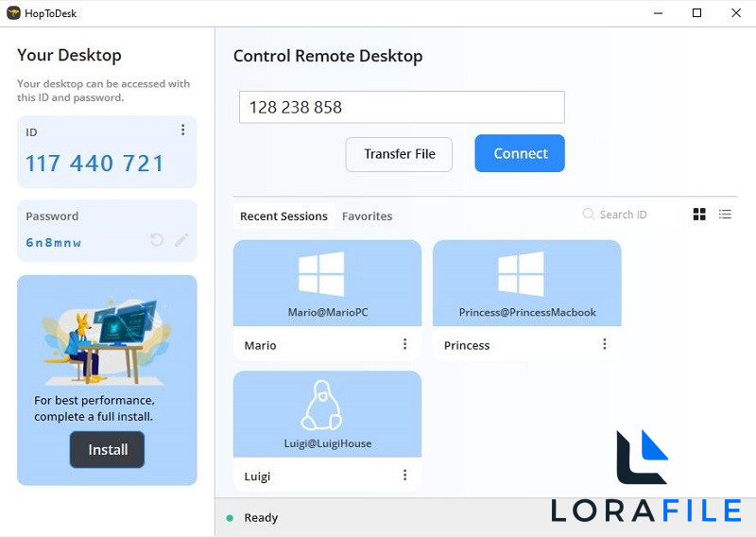Click the green Ready status indicator dot
This screenshot has width=756, height=537.
(x=230, y=518)
